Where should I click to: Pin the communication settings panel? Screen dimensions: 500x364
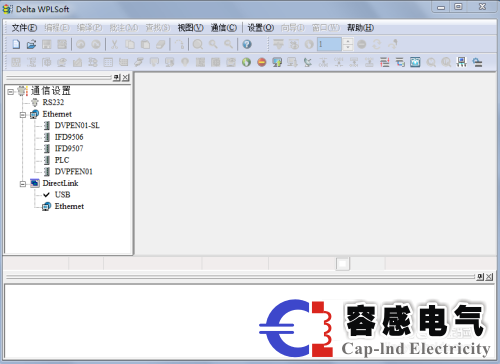tap(116, 77)
